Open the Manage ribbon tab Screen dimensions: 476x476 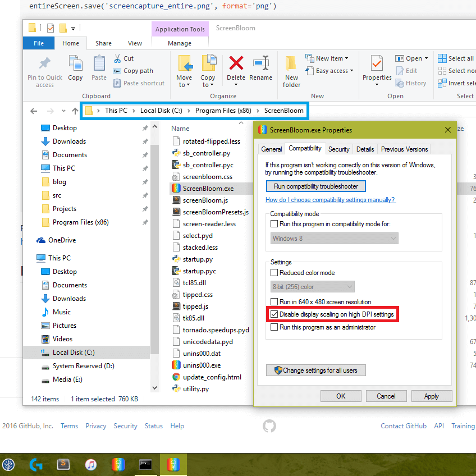[x=180, y=43]
